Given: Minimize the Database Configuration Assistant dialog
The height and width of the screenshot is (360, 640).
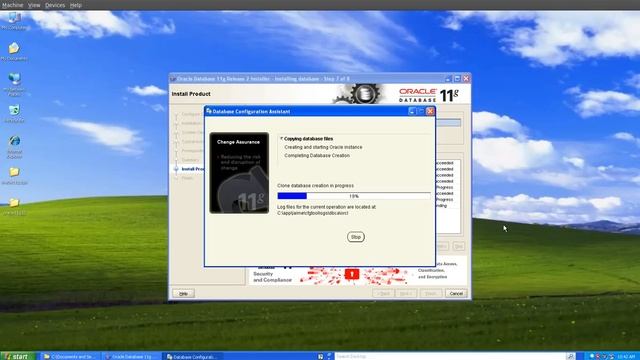Looking at the screenshot, I should point(412,111).
